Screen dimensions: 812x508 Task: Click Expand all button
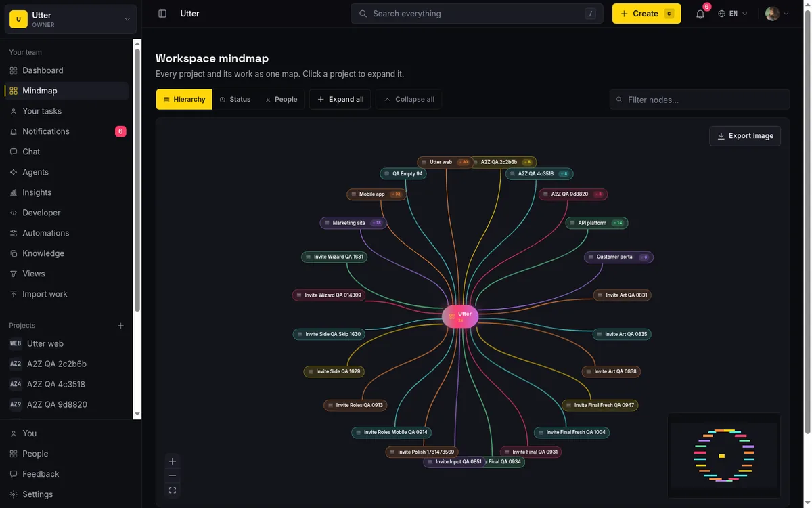(340, 100)
